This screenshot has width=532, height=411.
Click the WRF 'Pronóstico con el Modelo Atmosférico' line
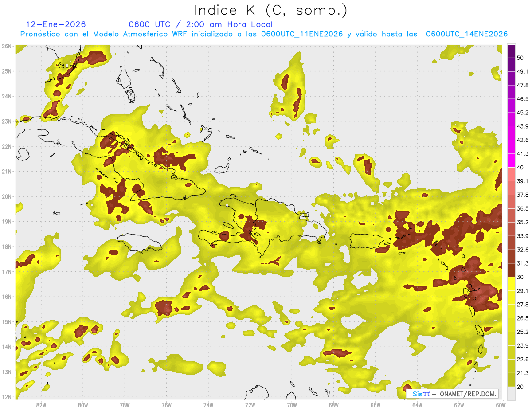click(264, 34)
